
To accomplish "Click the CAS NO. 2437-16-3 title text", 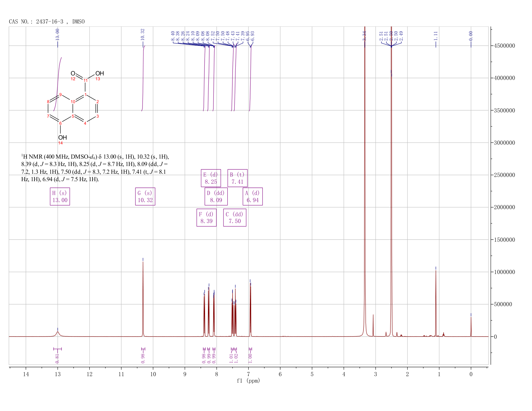I will click(x=47, y=22).
